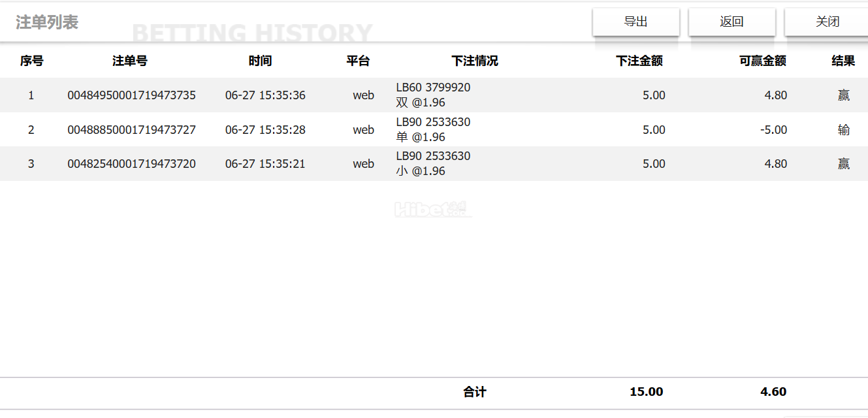The width and height of the screenshot is (868, 418).
Task: Click the 4.80 winnable amount in row 1
Action: tap(776, 95)
